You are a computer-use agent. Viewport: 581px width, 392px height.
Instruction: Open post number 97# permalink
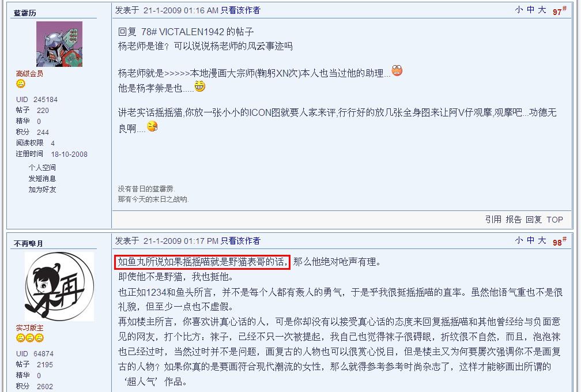click(x=559, y=11)
